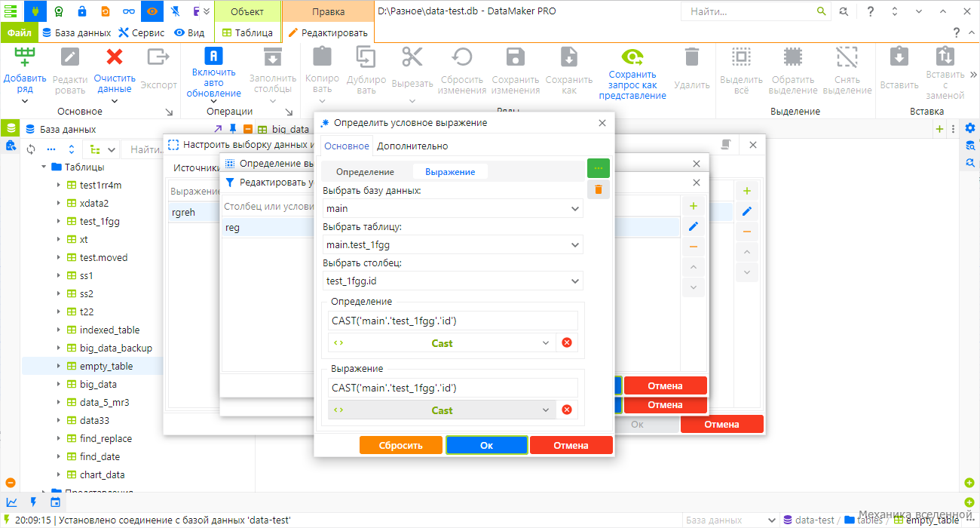Select big_data_backup in the tree
The height and width of the screenshot is (528, 980).
click(x=116, y=348)
